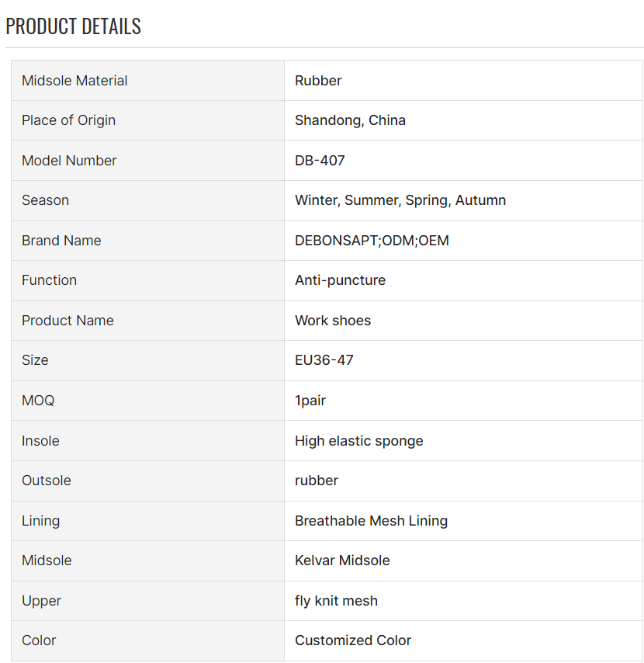Viewport: 644px width, 663px height.
Task: Click the Rubber midsole material value
Action: pyautogui.click(x=318, y=80)
